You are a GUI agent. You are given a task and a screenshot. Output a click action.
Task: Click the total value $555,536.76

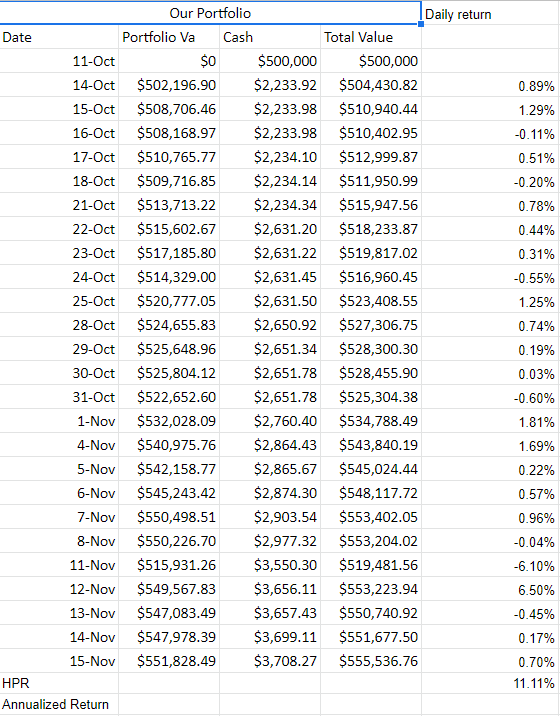pyautogui.click(x=371, y=660)
